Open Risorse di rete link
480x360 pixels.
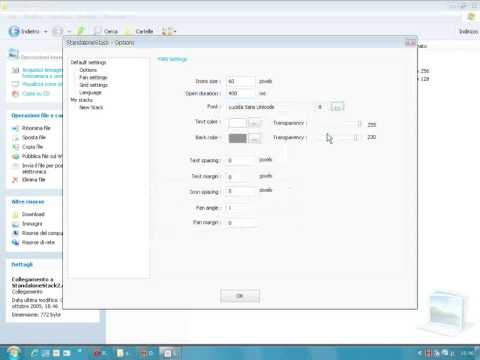(38, 242)
